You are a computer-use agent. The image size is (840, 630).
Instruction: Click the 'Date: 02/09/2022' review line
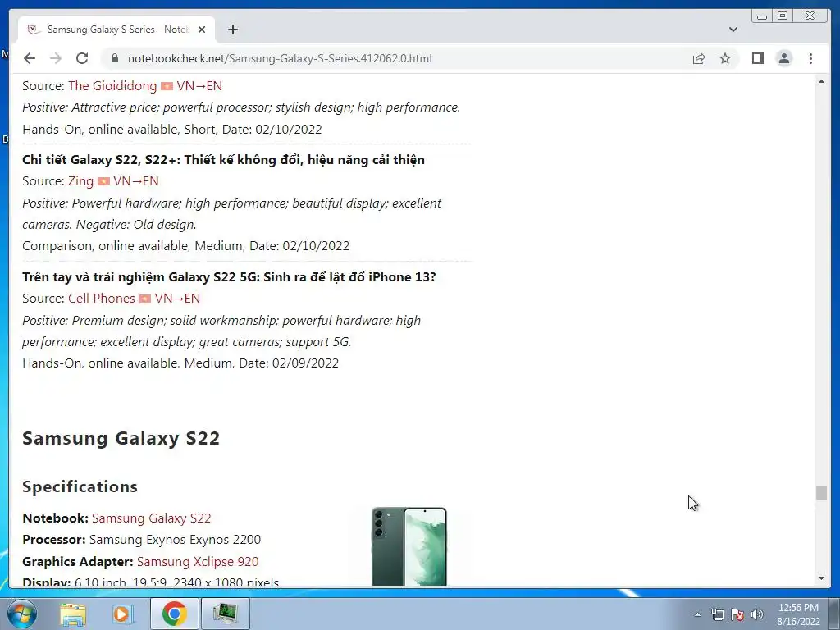click(x=180, y=363)
